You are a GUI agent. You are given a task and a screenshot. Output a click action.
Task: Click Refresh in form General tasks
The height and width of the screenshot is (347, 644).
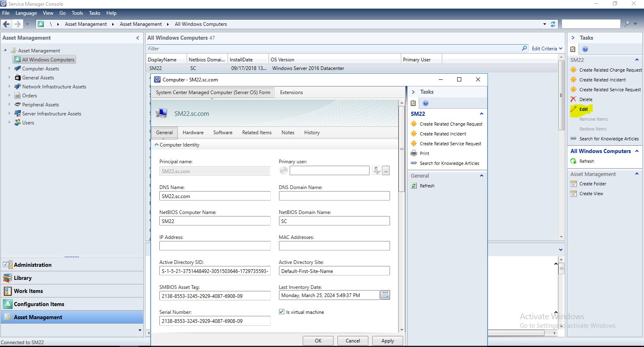click(x=427, y=186)
